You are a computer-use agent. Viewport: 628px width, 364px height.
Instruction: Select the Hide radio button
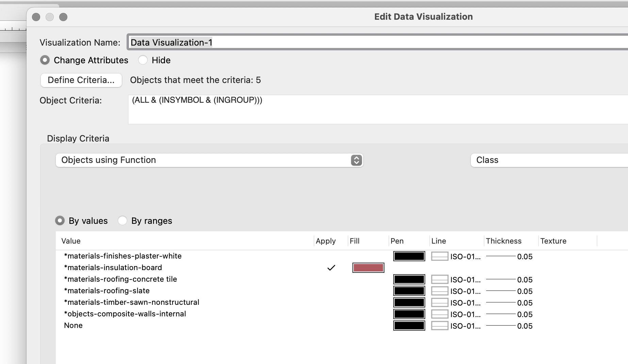click(x=143, y=60)
